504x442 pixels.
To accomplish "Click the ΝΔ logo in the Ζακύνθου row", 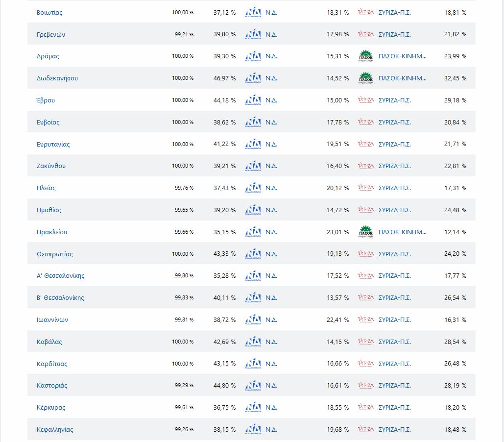I will tap(253, 166).
